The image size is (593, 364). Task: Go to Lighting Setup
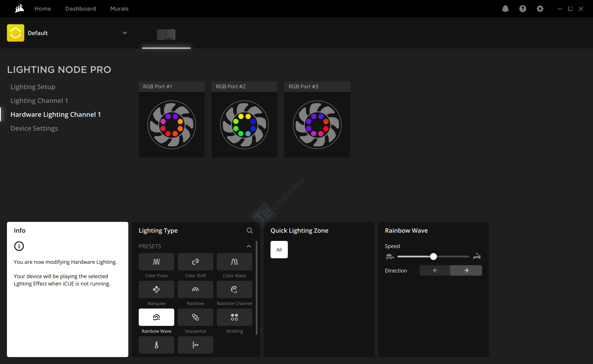(x=33, y=87)
